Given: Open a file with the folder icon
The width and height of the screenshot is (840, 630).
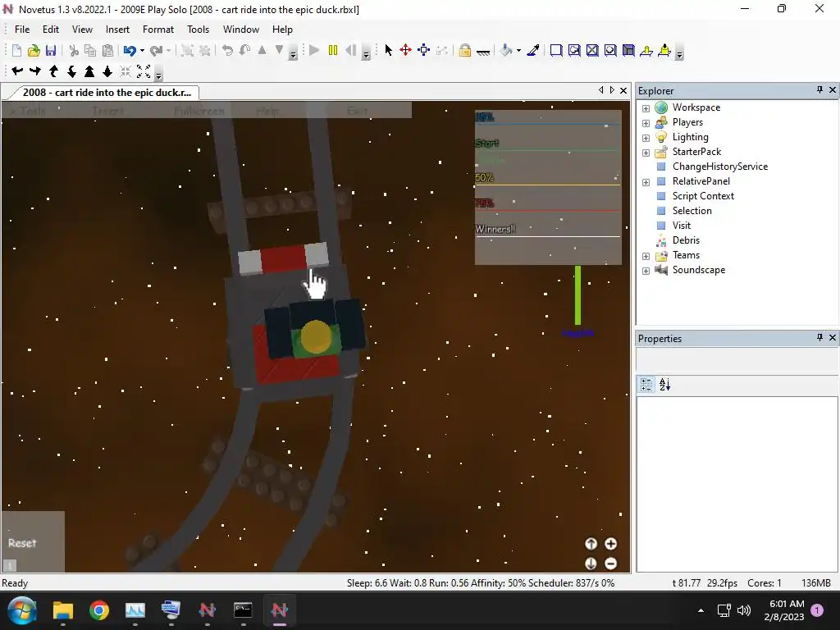Looking at the screenshot, I should coord(34,50).
